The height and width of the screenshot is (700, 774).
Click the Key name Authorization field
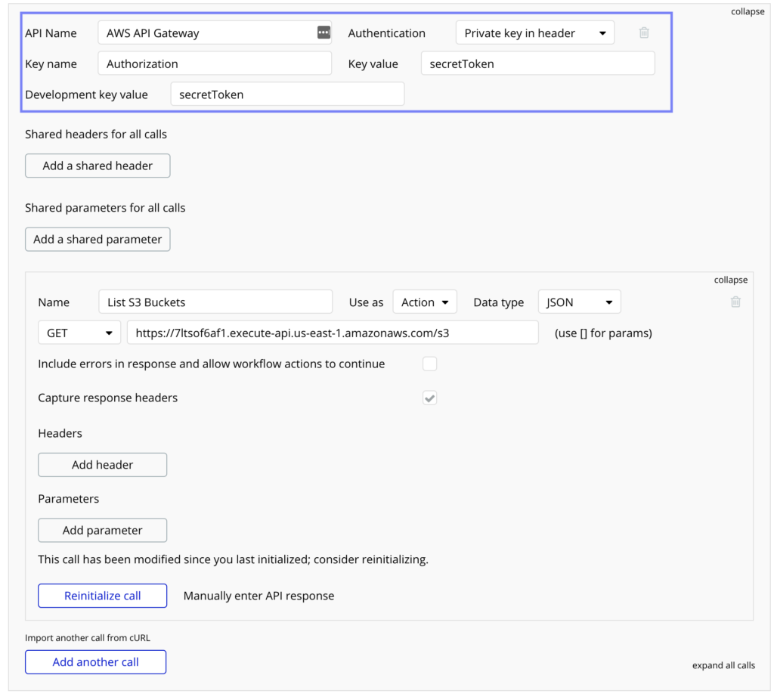pyautogui.click(x=215, y=63)
